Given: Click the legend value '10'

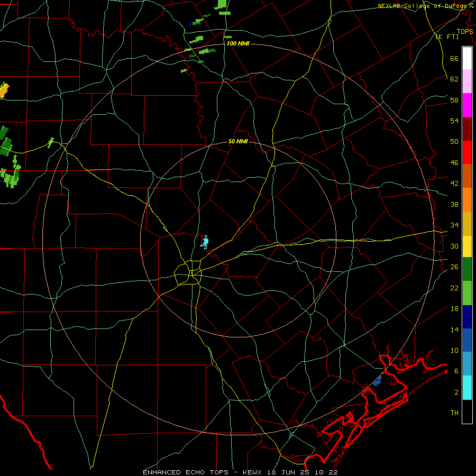Looking at the screenshot, I should pos(454,350).
